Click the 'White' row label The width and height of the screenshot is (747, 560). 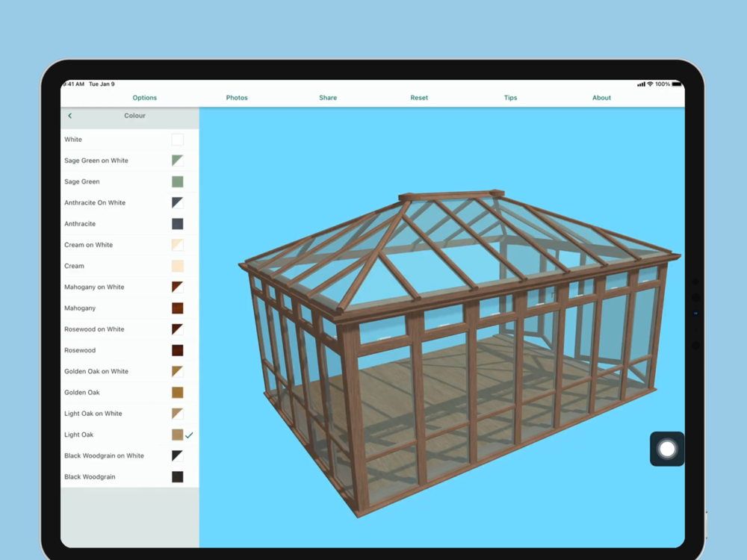pos(73,140)
